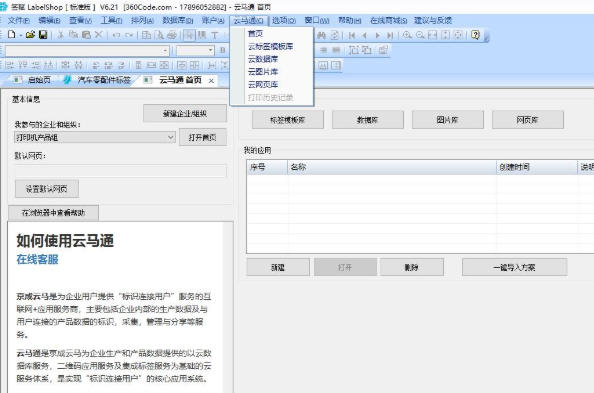Click the refresh icon beside binoculars

click(x=335, y=35)
